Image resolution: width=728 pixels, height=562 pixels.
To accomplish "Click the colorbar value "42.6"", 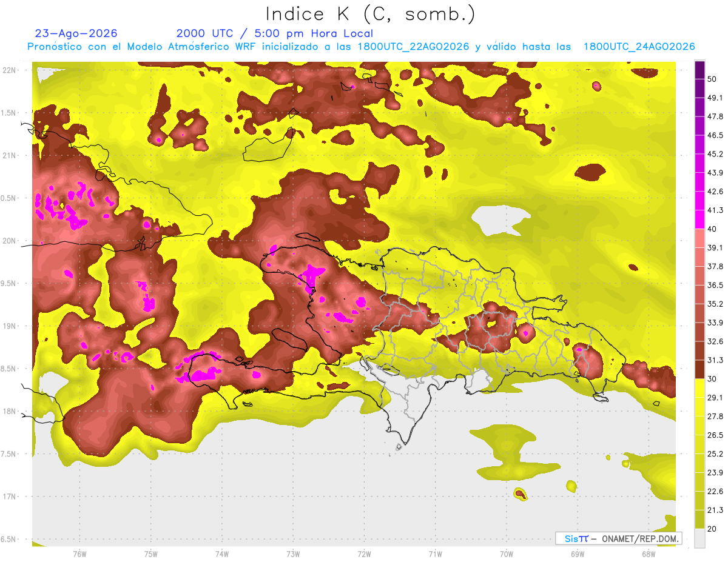I will pyautogui.click(x=715, y=192).
